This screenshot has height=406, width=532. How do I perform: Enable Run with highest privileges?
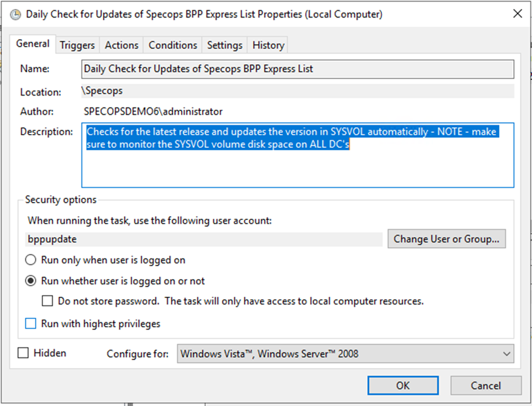[31, 323]
